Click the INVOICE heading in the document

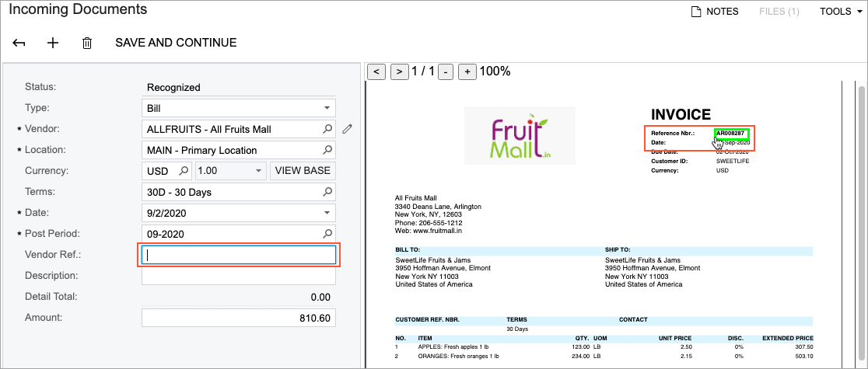(681, 114)
